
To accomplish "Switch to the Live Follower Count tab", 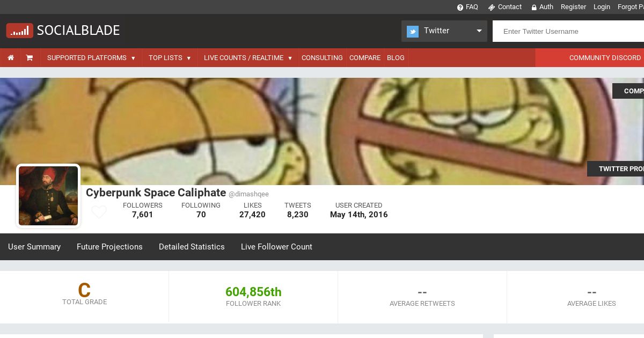I will [x=276, y=247].
